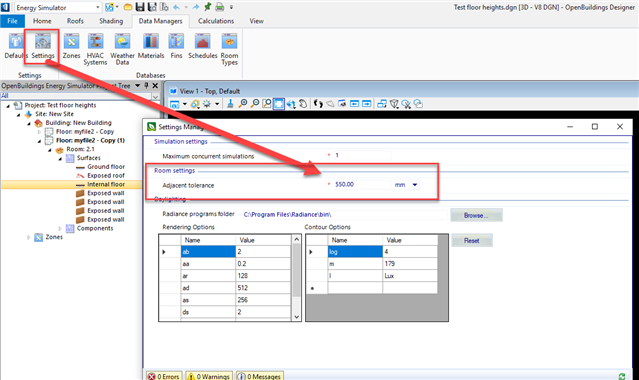Open the Materials database
639x380 pixels.
[151, 46]
